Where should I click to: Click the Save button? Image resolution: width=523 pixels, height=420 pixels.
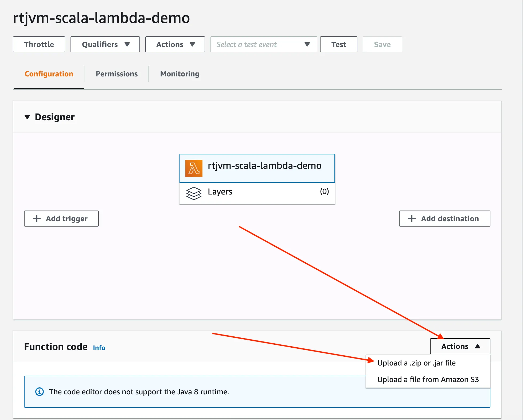coord(382,44)
